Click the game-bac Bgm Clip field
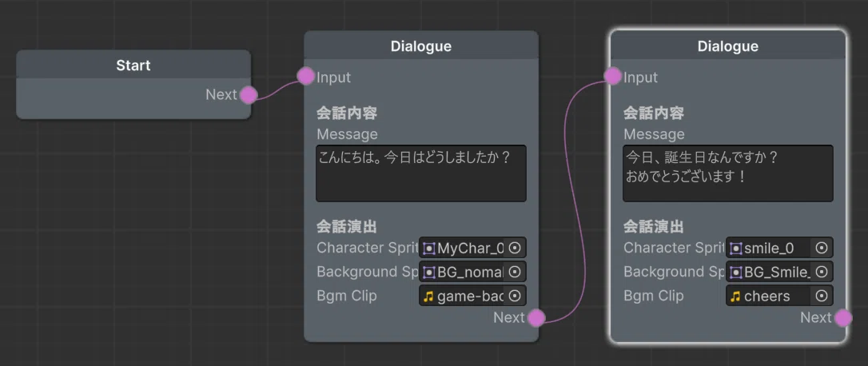This screenshot has height=366, width=868. 472,296
